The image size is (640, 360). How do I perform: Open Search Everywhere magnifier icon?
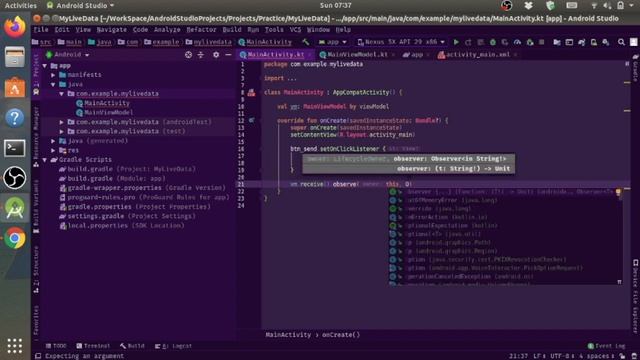(x=621, y=42)
